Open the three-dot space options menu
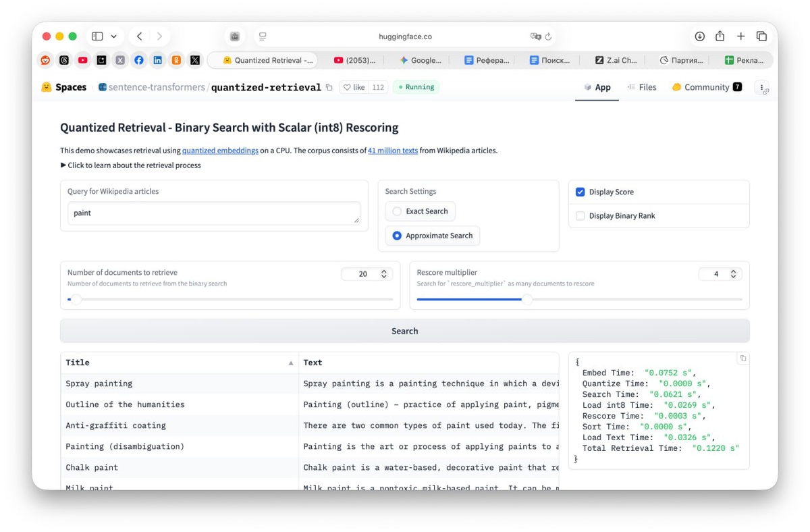Screen dimensions: 810x532 pyautogui.click(x=762, y=87)
